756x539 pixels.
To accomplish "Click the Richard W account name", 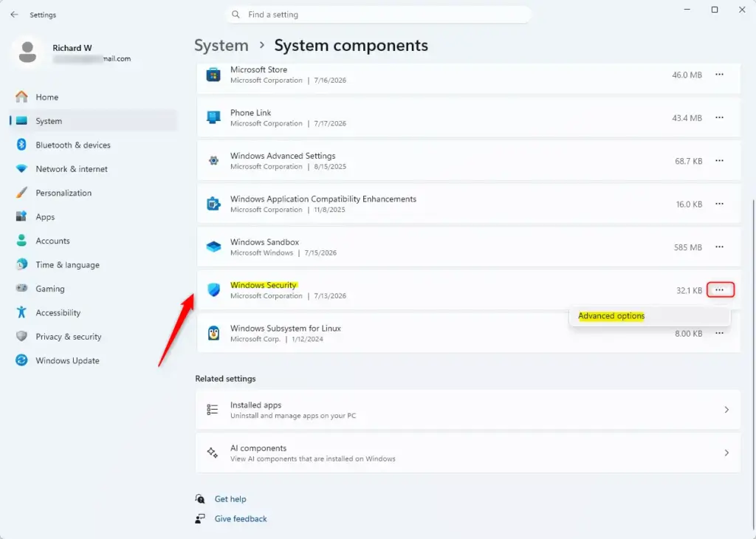I will pyautogui.click(x=72, y=48).
